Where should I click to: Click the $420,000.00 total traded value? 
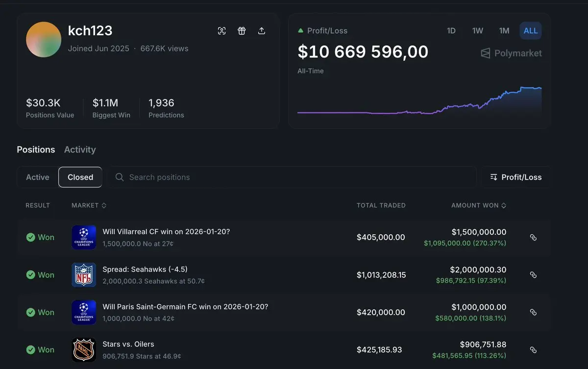381,312
